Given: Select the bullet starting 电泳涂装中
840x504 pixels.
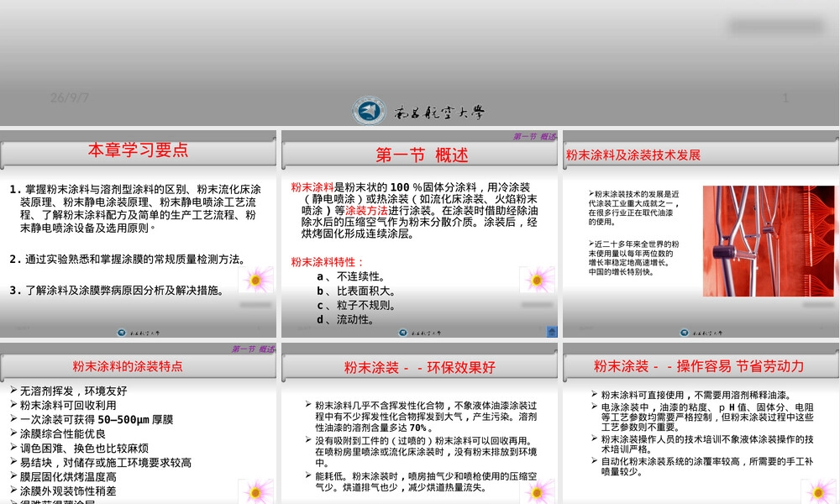Looking at the screenshot, I should pyautogui.click(x=702, y=417).
